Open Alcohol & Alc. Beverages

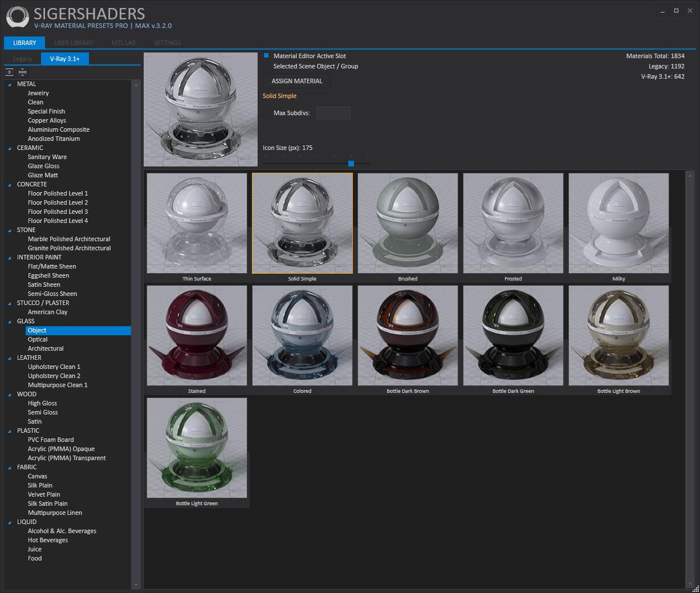(62, 531)
